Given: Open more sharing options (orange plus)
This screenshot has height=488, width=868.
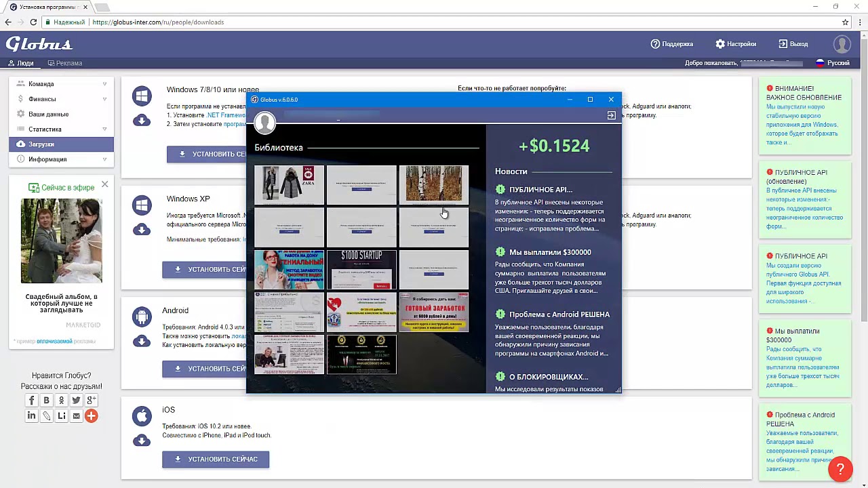Looking at the screenshot, I should (91, 415).
